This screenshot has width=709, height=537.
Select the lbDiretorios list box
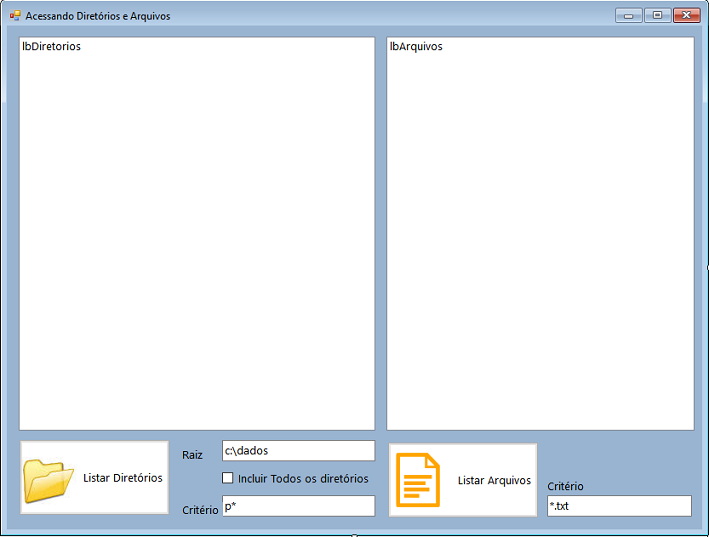point(197,234)
